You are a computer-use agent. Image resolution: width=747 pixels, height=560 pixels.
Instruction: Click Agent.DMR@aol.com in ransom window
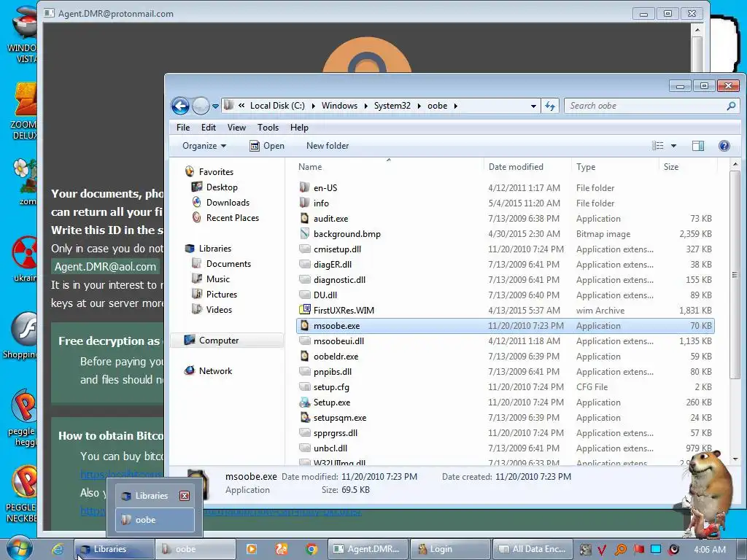pyautogui.click(x=105, y=267)
